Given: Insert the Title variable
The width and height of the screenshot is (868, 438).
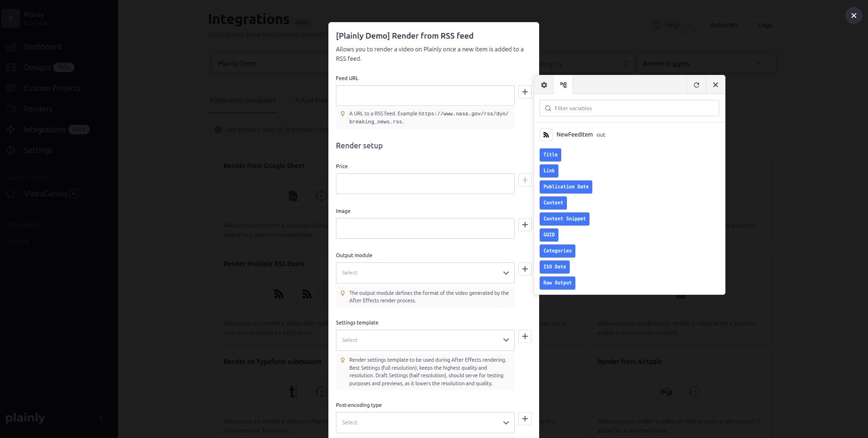Looking at the screenshot, I should [x=550, y=155].
